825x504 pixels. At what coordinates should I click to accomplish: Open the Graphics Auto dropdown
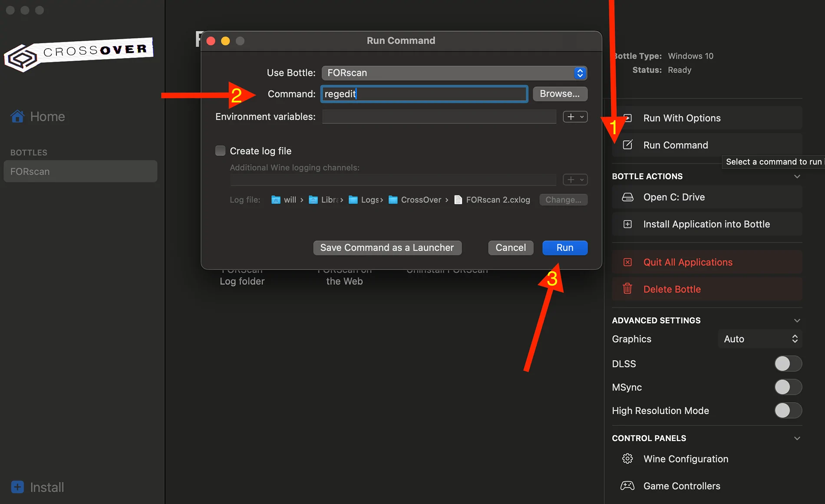click(x=760, y=339)
